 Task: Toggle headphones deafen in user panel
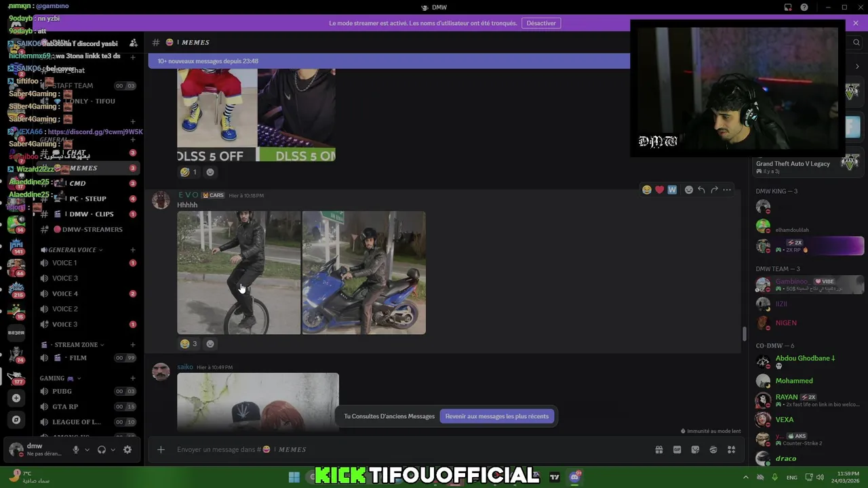102,449
